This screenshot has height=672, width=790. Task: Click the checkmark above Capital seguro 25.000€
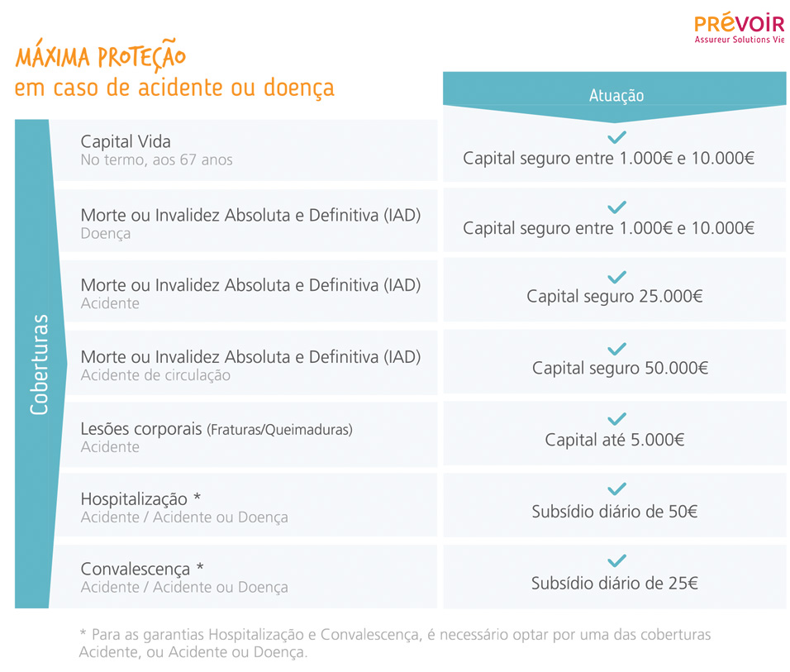[616, 276]
